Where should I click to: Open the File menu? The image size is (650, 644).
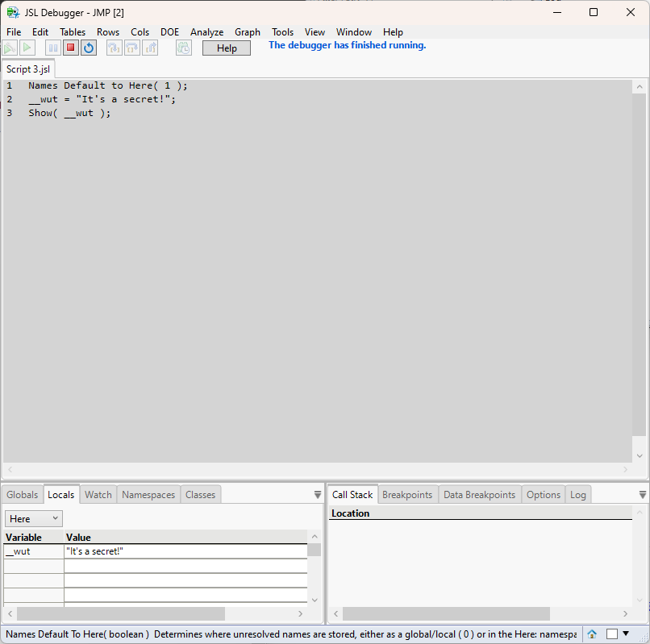[x=14, y=32]
